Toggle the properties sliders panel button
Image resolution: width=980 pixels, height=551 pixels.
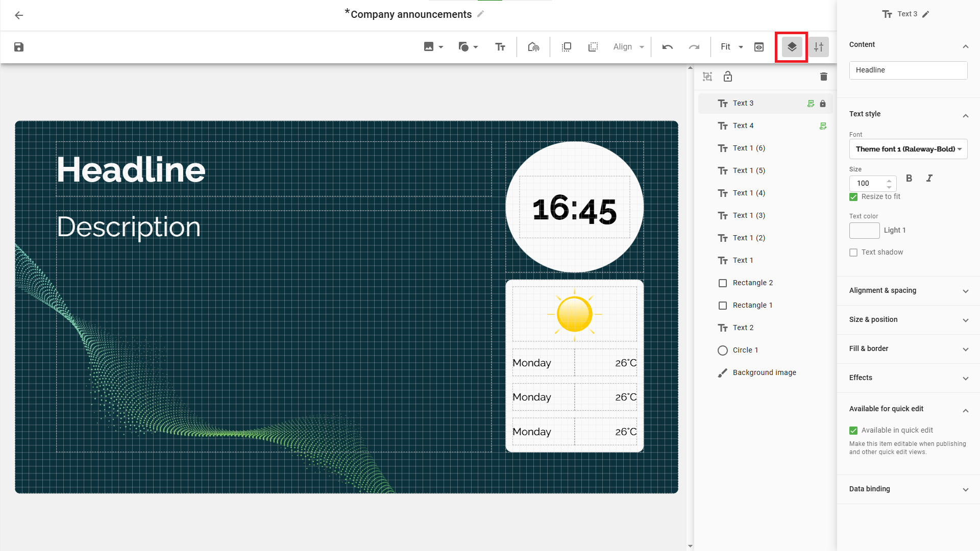tap(819, 47)
